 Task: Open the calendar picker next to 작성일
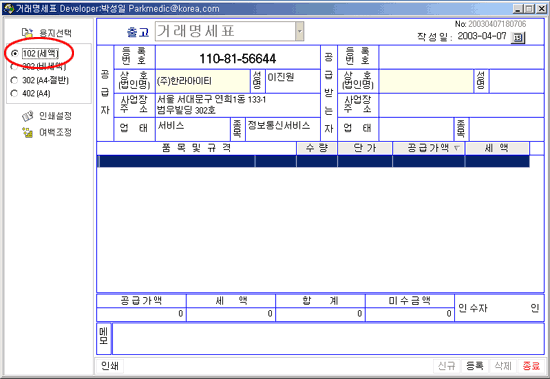pos(518,37)
